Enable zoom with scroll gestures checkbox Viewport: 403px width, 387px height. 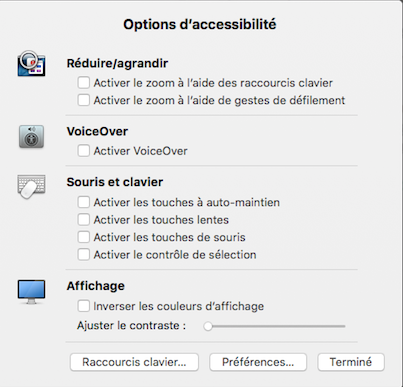[83, 100]
